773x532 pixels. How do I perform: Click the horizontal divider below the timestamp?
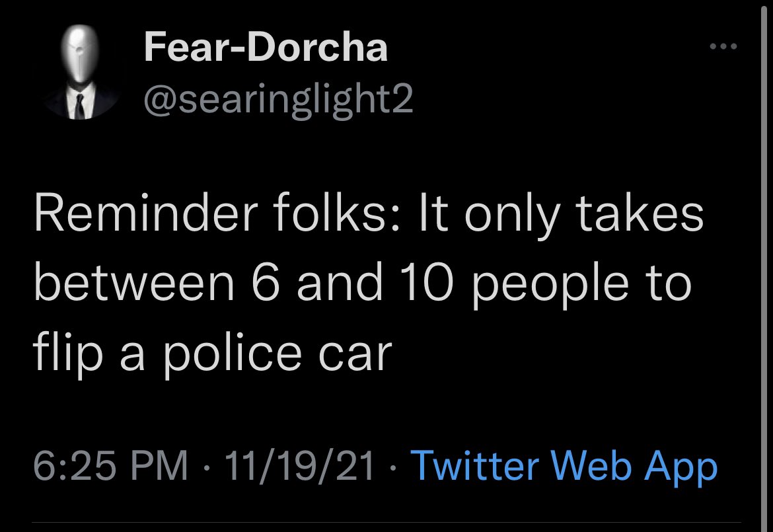pyautogui.click(x=386, y=522)
